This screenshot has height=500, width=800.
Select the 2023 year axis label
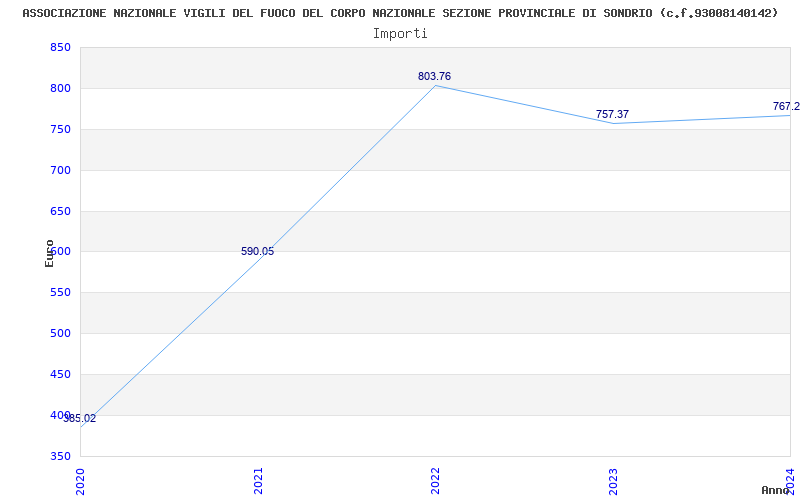pos(613,481)
